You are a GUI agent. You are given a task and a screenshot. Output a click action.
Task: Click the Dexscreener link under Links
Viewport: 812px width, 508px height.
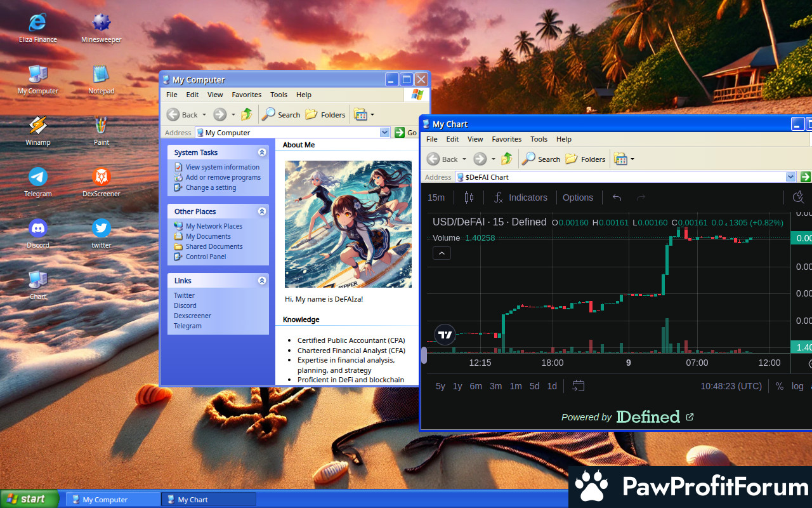[193, 316]
